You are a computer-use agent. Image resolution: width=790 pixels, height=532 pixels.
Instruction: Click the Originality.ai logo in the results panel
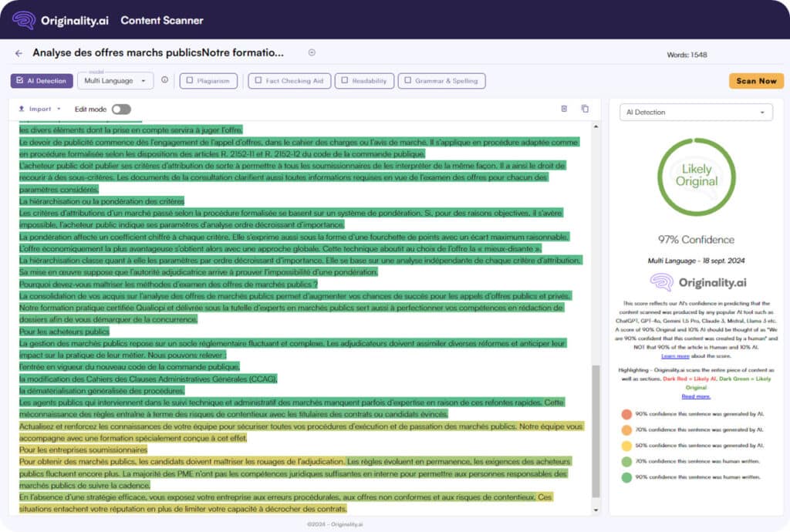point(697,282)
